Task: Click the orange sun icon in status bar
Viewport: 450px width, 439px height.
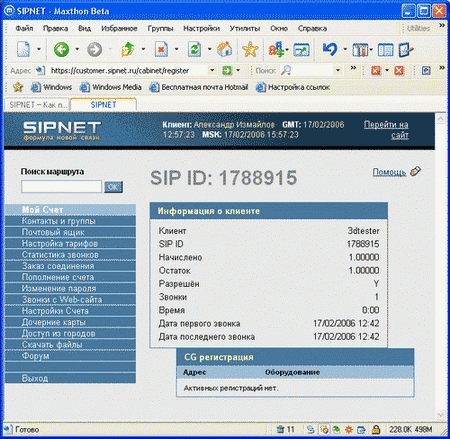Action: [349, 430]
